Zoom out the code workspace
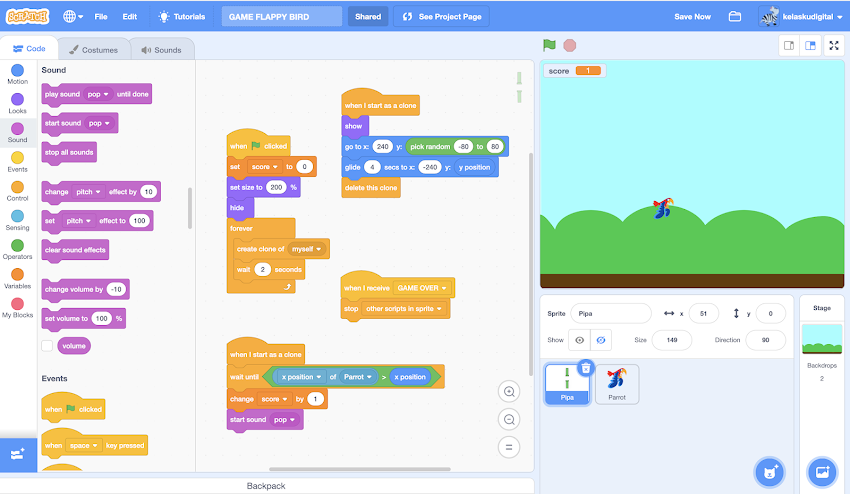This screenshot has height=494, width=850. click(509, 419)
